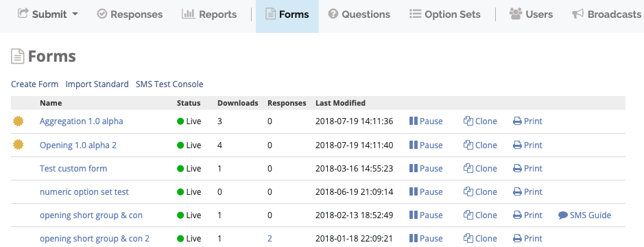Clone the Test custom form

(480, 169)
